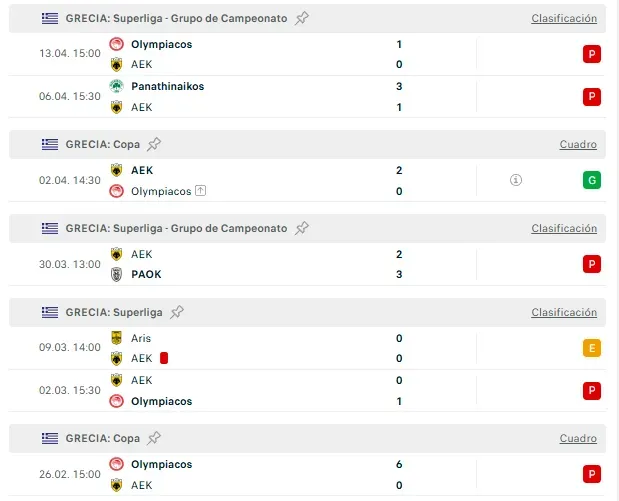The image size is (619, 501).
Task: Click the green G result badge
Action: [x=592, y=180]
